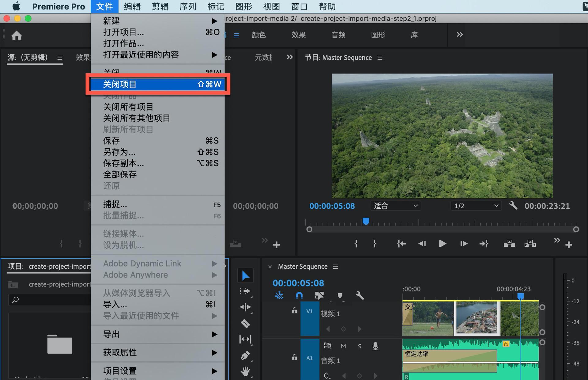The height and width of the screenshot is (380, 588).
Task: Click the project bin folder thumbnail
Action: pyautogui.click(x=60, y=344)
